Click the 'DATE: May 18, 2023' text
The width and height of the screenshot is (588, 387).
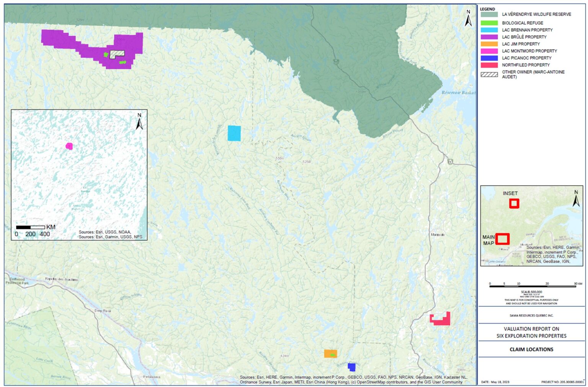pyautogui.click(x=495, y=382)
